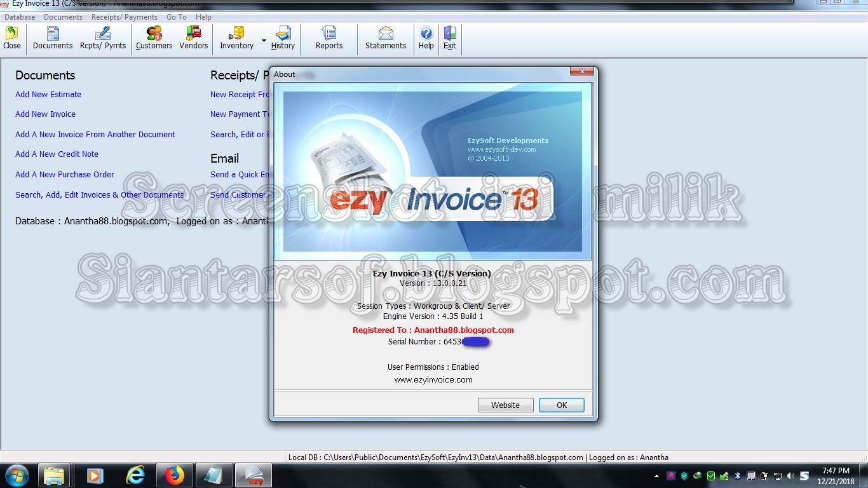This screenshot has width=868, height=488.
Task: Click the Local DB path in status bar
Action: pyautogui.click(x=436, y=457)
